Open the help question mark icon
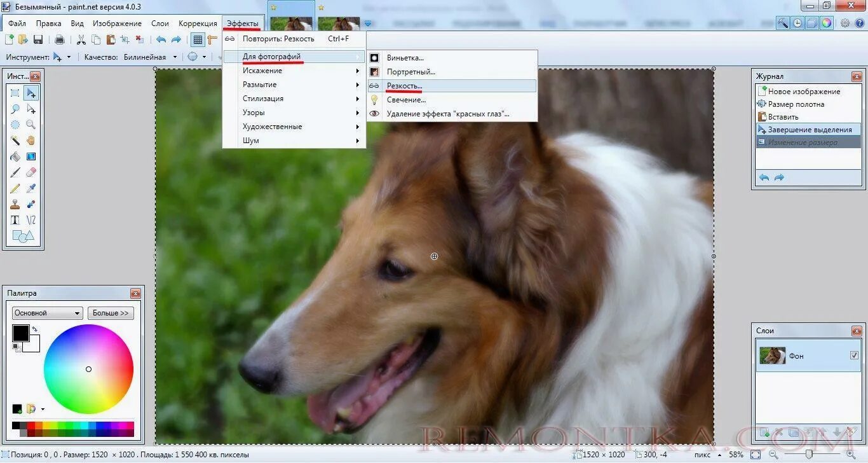 859,23
